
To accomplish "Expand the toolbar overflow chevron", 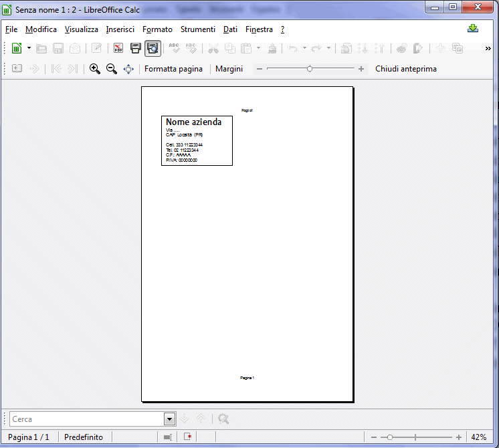I will tap(488, 48).
